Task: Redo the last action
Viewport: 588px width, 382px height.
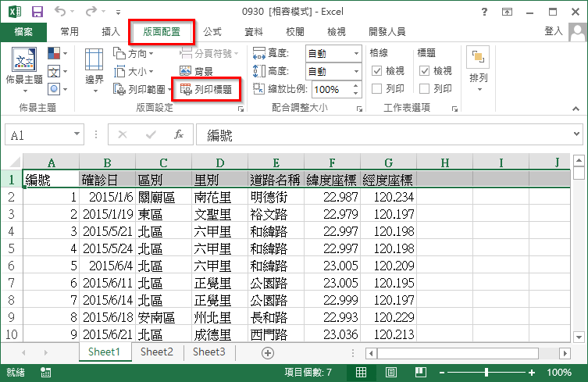Action: tap(91, 11)
